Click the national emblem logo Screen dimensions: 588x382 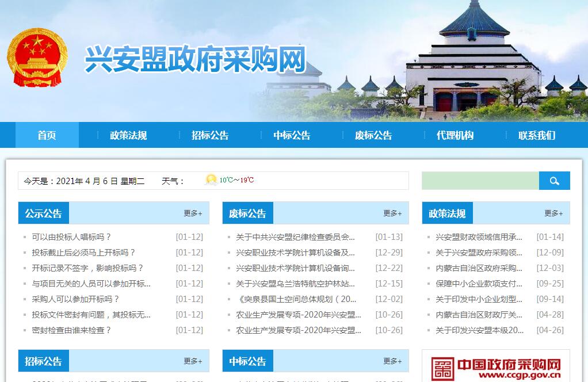point(37,60)
